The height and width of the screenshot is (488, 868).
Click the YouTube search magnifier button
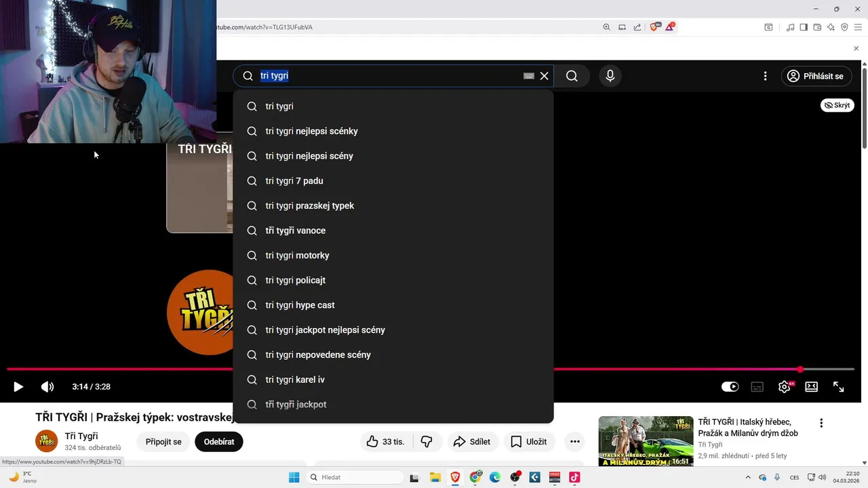572,76
